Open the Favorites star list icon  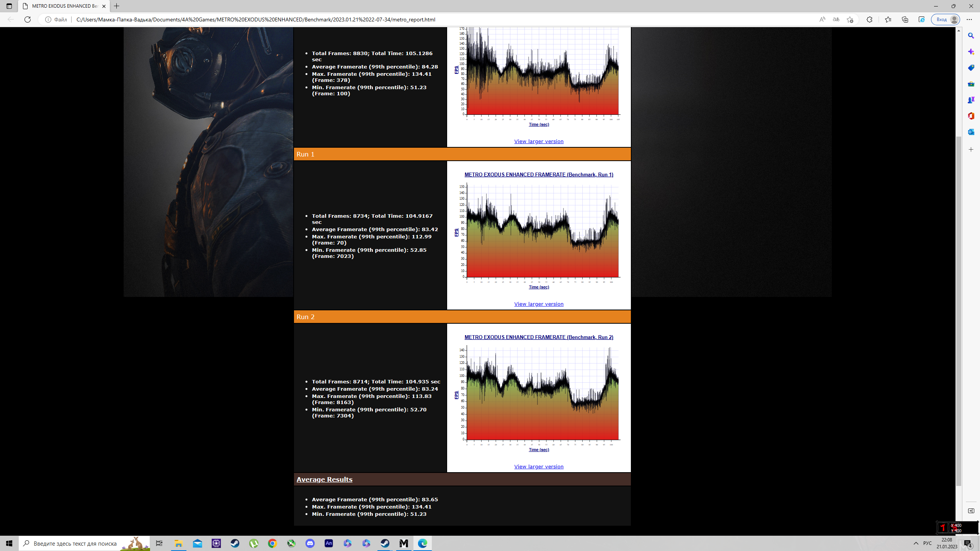[x=888, y=20]
